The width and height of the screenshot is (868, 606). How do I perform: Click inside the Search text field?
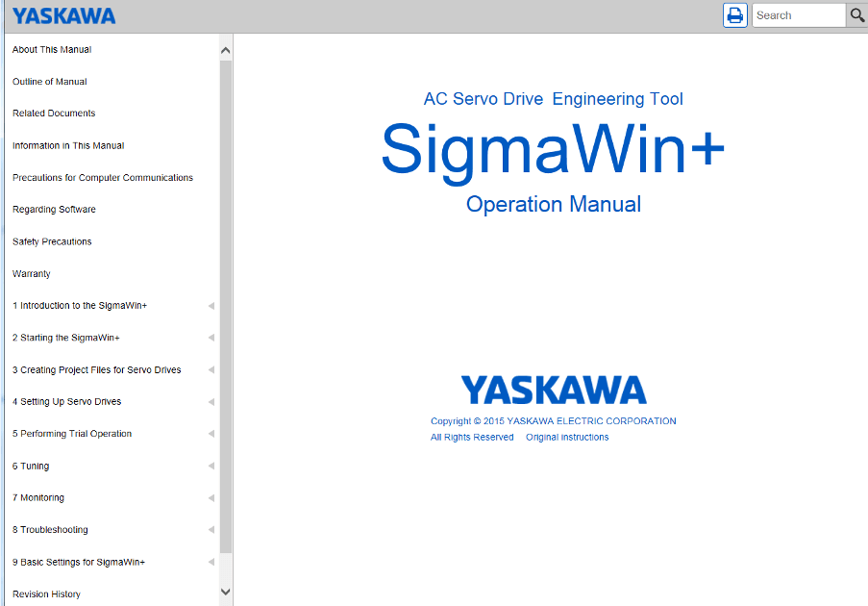tap(797, 15)
